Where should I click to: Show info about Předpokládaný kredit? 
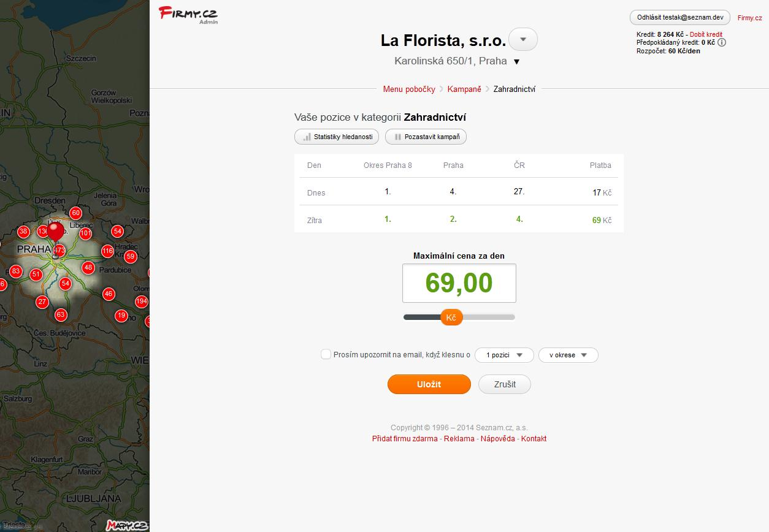[722, 43]
